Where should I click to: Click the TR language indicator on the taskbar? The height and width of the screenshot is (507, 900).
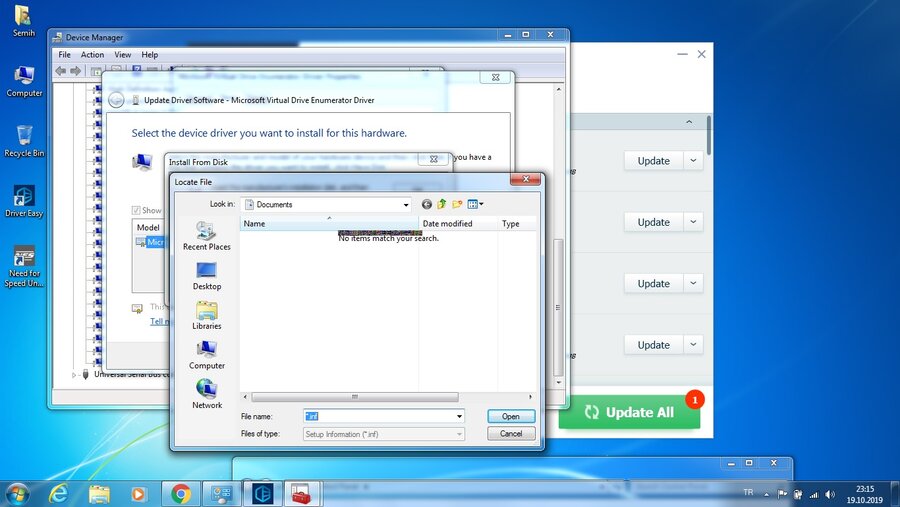click(x=748, y=493)
